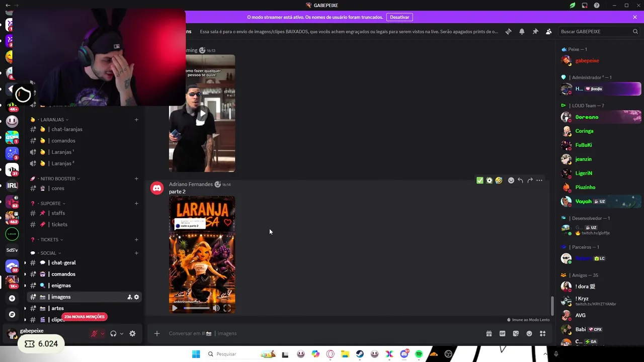644x362 pixels.
Task: Open invite people icon on imagens channel
Action: coord(129,297)
